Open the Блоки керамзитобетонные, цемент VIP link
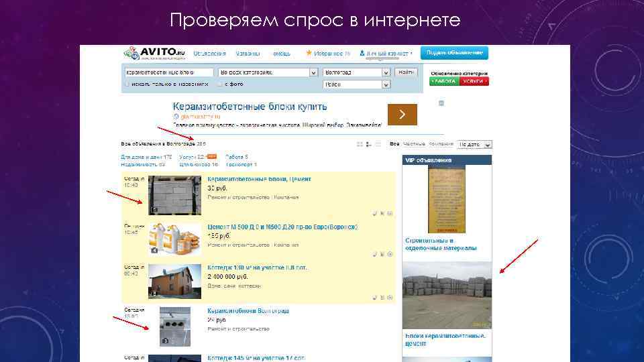Screen dimensions: 644x362 [x=445, y=340]
